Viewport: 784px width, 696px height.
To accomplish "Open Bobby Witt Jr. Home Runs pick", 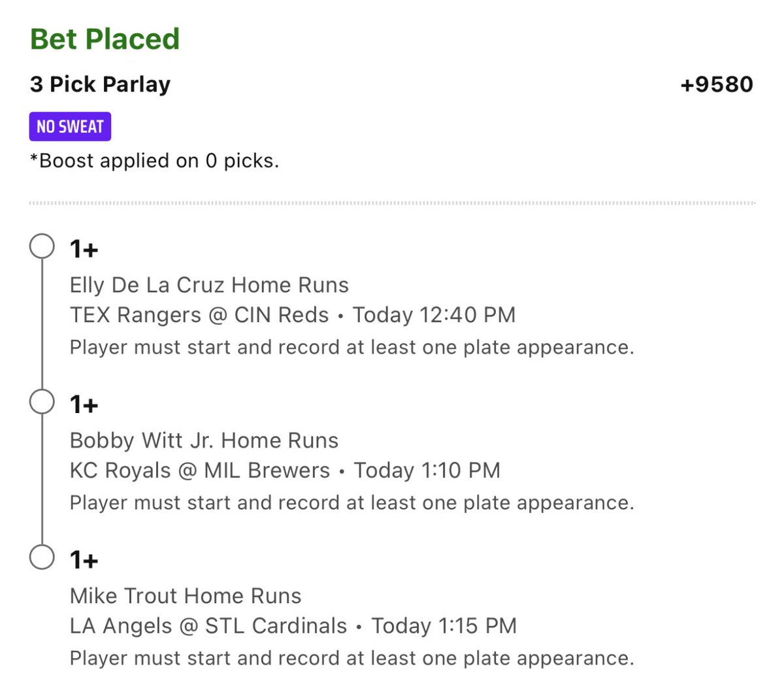I will tap(204, 440).
